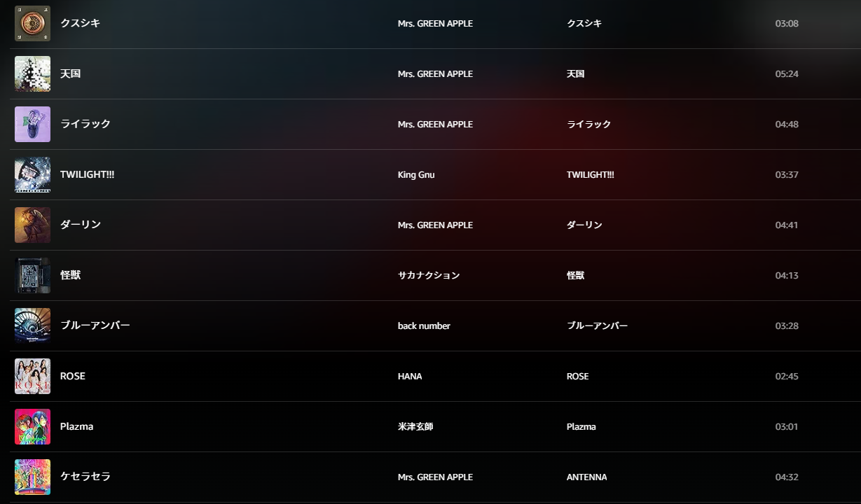861x504 pixels.
Task: Open the HANA artist link
Action: pyautogui.click(x=410, y=376)
